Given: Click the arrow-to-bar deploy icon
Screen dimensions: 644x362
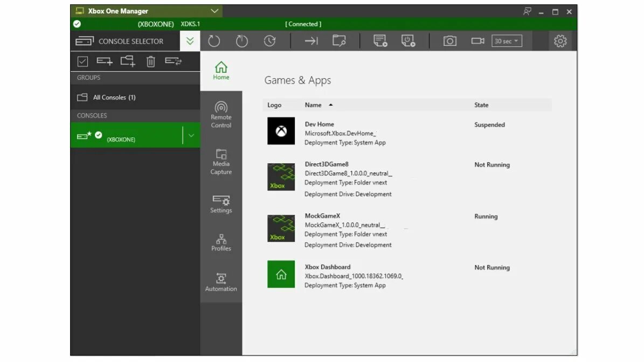Looking at the screenshot, I should point(311,40).
